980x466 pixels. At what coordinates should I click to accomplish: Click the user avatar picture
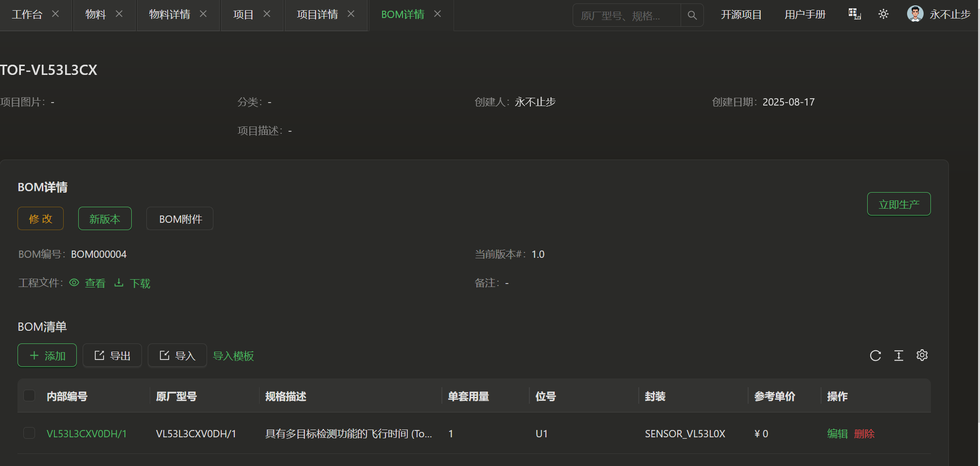tap(915, 14)
